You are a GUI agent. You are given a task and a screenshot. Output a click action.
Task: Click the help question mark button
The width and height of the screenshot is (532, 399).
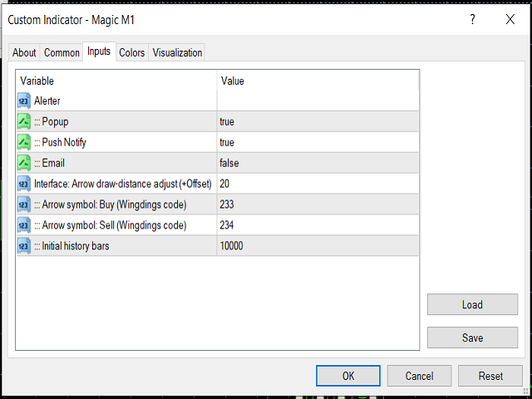point(472,20)
